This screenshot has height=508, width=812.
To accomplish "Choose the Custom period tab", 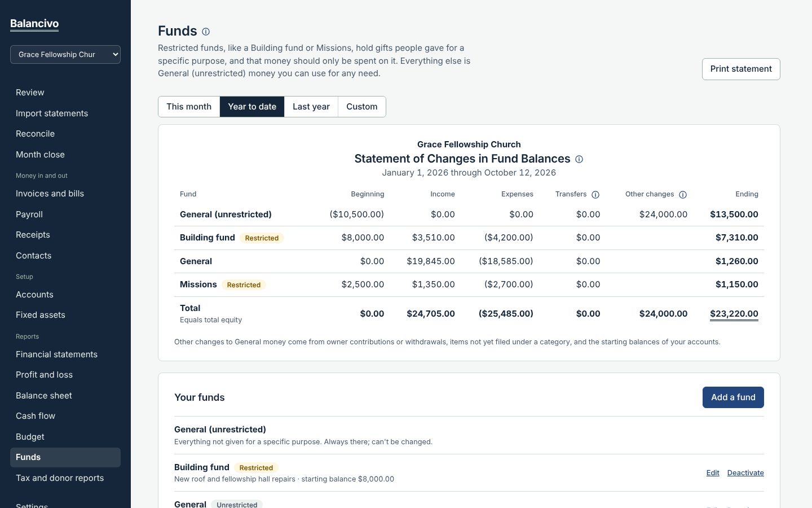I will click(362, 107).
